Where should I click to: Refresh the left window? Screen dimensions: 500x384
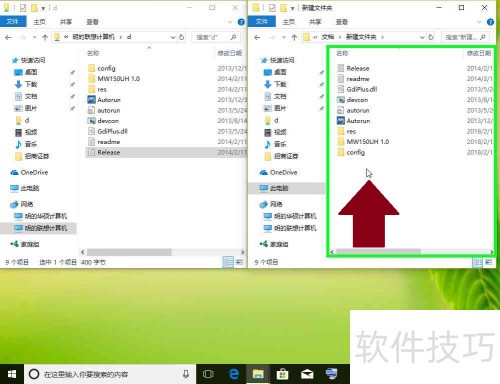point(182,37)
